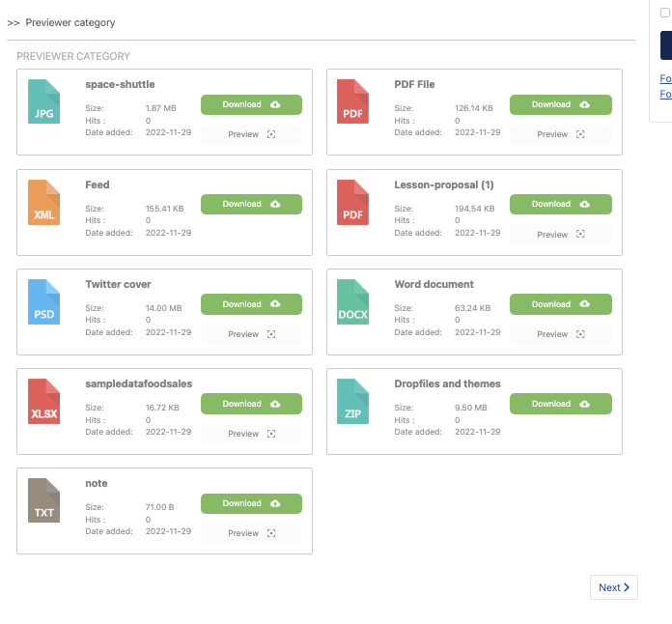Click the PDF icon for Lesson-proposal (1)
This screenshot has width=672, height=624.
353,202
